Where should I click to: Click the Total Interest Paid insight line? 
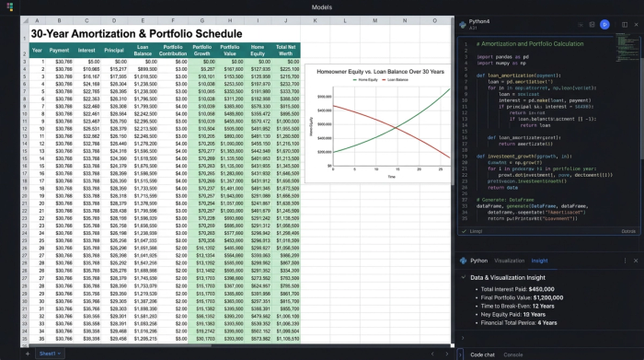(x=517, y=289)
